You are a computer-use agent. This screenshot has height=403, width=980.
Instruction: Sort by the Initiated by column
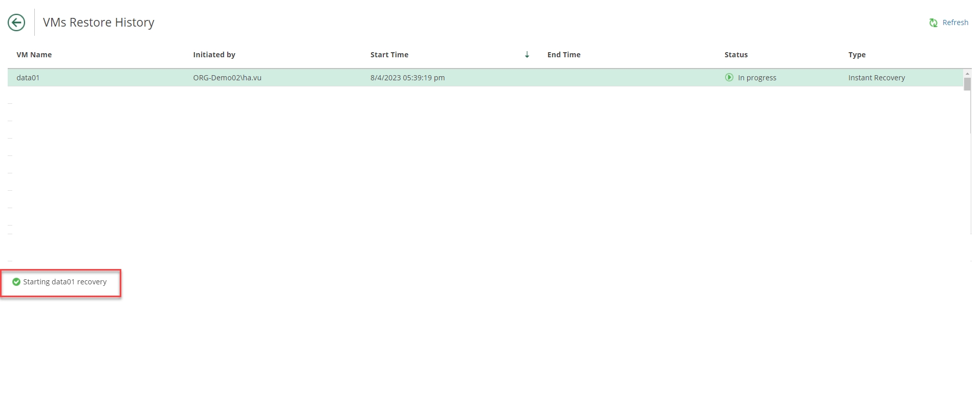pyautogui.click(x=214, y=55)
